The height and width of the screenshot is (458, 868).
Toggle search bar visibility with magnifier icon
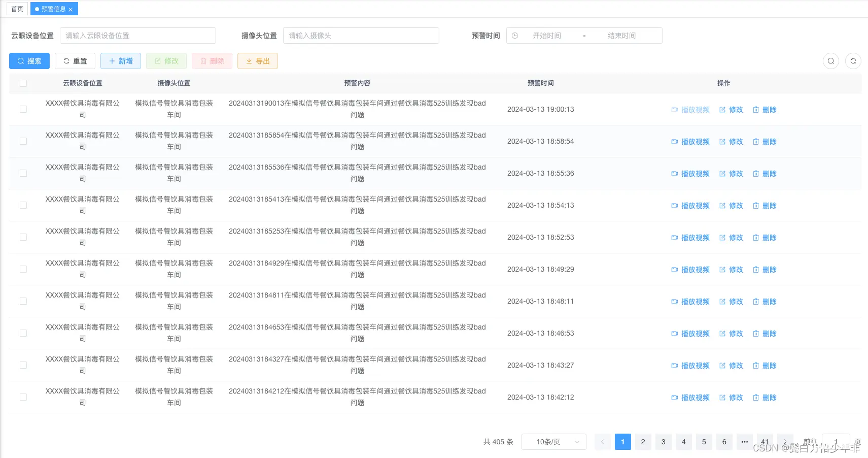(831, 61)
